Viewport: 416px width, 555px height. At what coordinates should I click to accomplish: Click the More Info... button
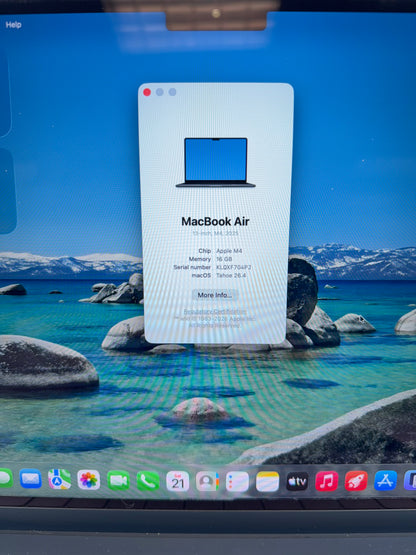(x=215, y=295)
